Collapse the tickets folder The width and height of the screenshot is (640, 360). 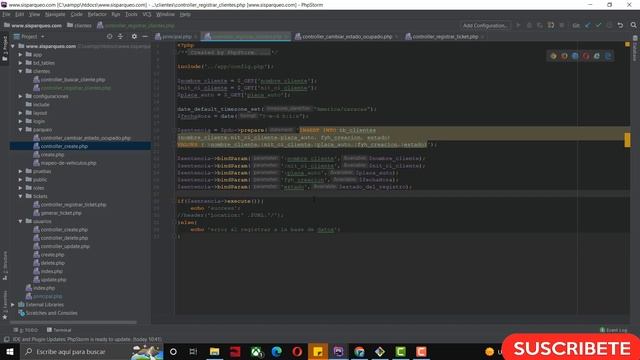pos(20,196)
